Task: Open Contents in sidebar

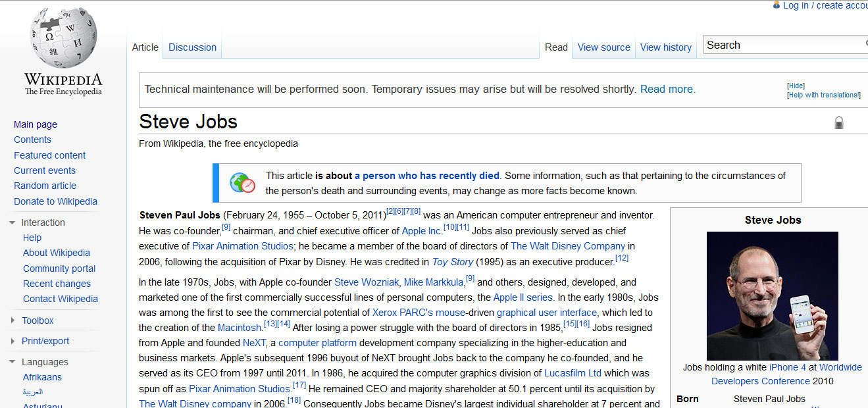Action: click(x=32, y=140)
